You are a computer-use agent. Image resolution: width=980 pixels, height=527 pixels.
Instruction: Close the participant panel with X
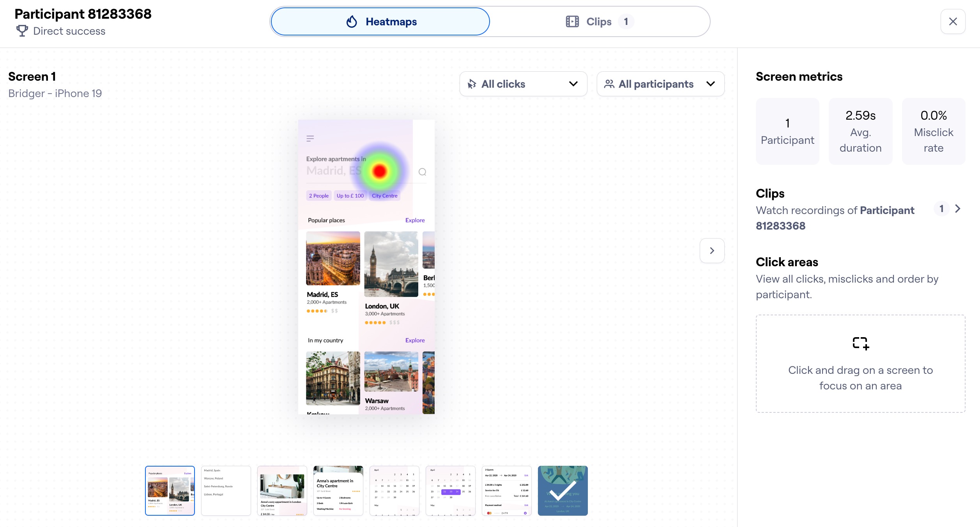pyautogui.click(x=953, y=21)
